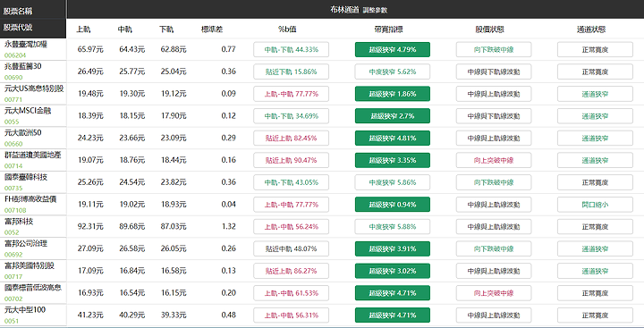Click the 帶寬指標 column header
The width and height of the screenshot is (644, 328).
click(392, 29)
